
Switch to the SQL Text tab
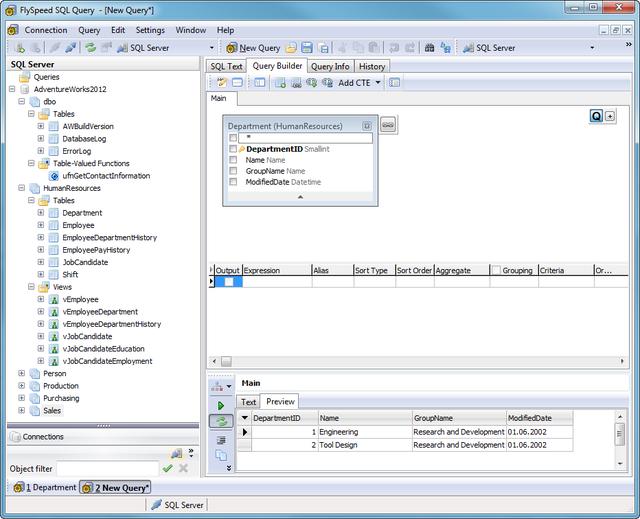click(x=226, y=66)
